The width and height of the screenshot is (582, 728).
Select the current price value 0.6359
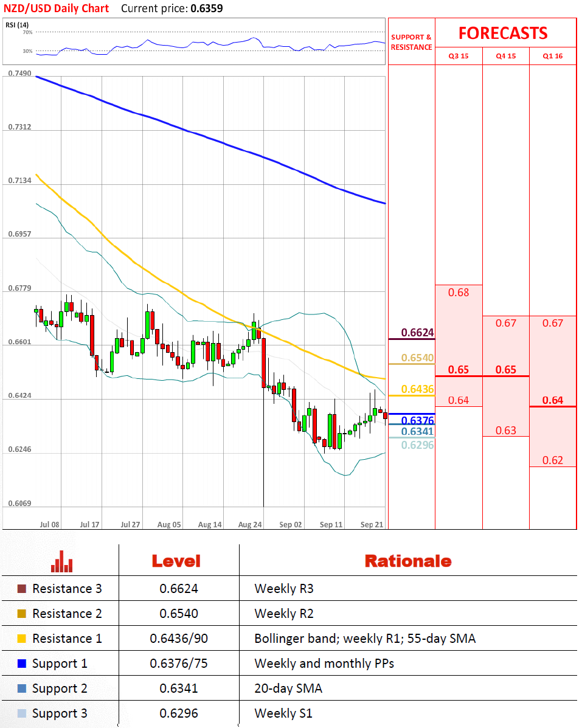pyautogui.click(x=207, y=9)
